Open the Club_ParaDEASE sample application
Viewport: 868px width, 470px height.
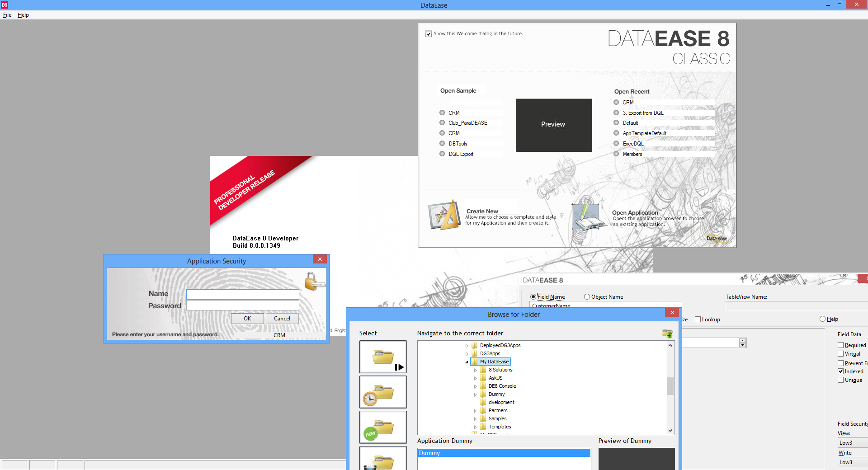pyautogui.click(x=468, y=123)
